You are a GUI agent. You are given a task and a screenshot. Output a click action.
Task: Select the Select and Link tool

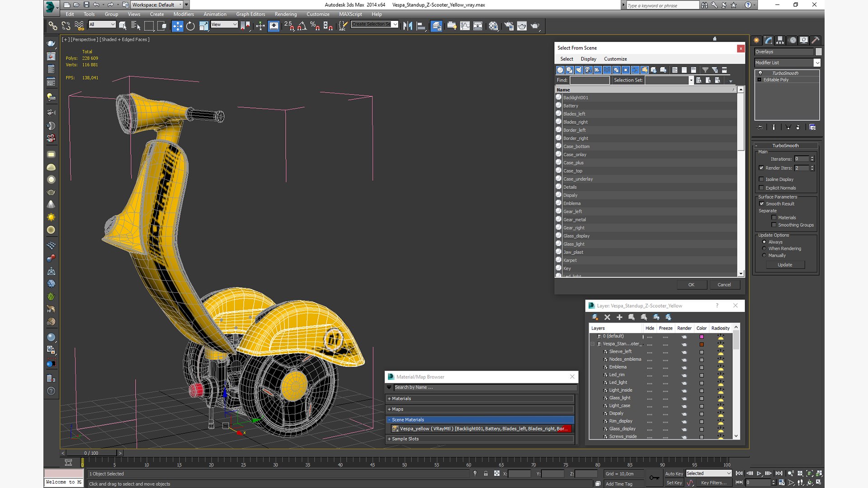click(53, 26)
